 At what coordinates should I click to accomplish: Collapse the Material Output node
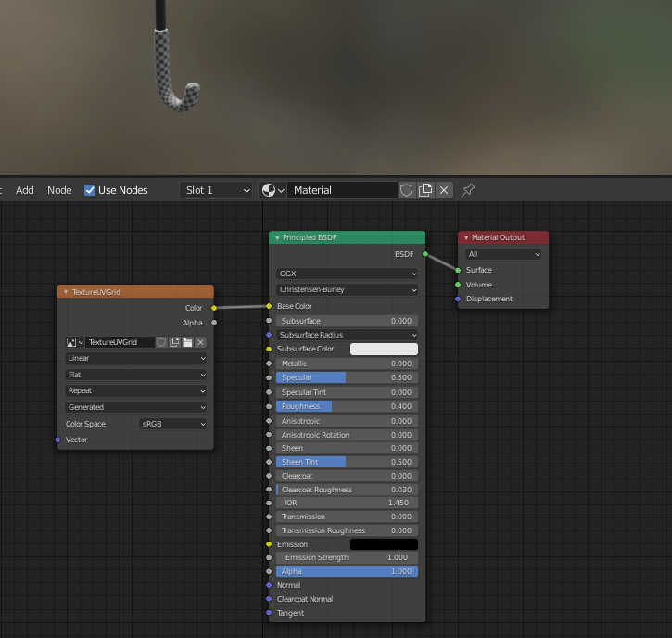[x=466, y=238]
